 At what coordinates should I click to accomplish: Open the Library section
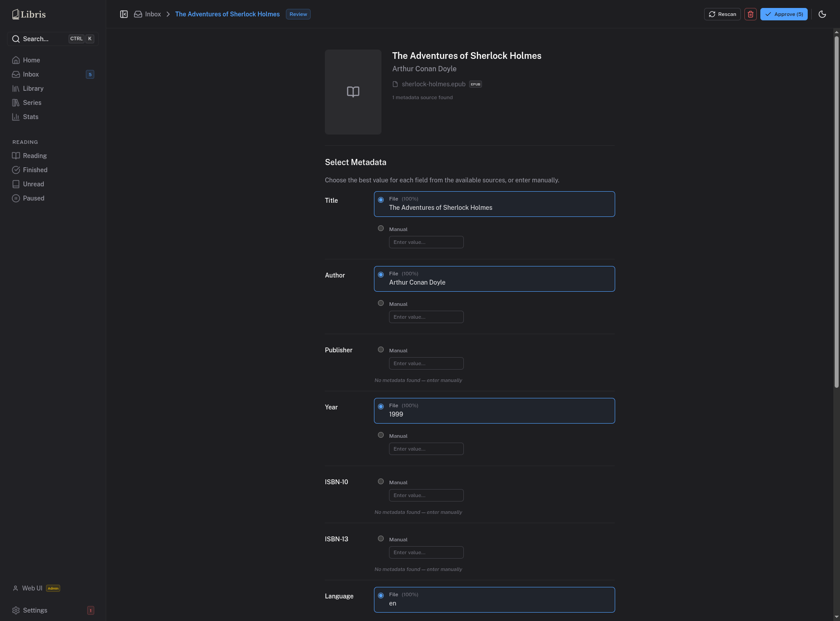pos(53,89)
